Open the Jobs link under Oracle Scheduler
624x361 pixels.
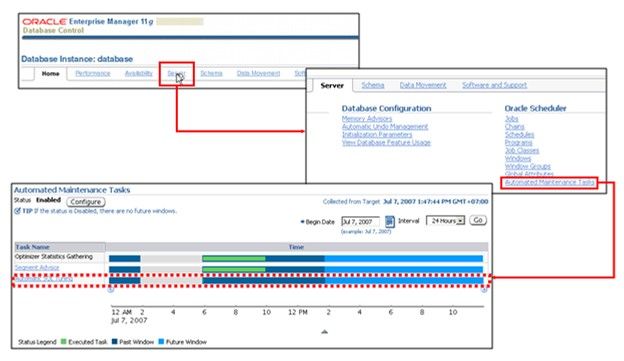point(511,119)
